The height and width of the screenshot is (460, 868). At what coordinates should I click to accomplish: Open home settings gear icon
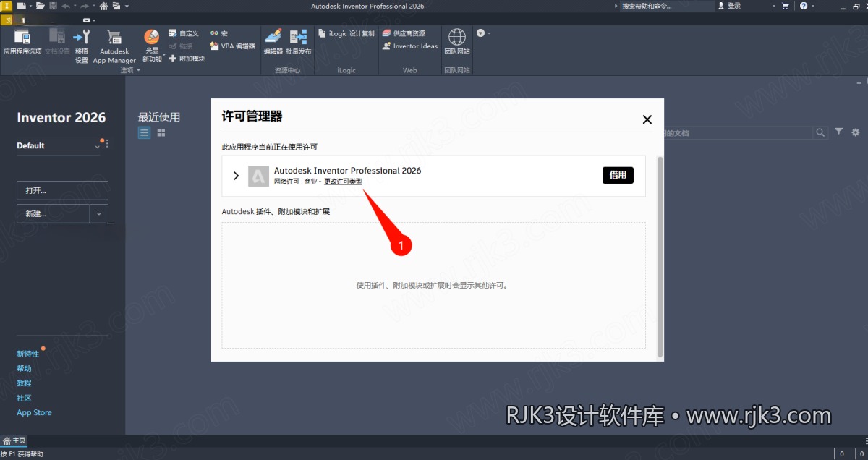tap(856, 132)
